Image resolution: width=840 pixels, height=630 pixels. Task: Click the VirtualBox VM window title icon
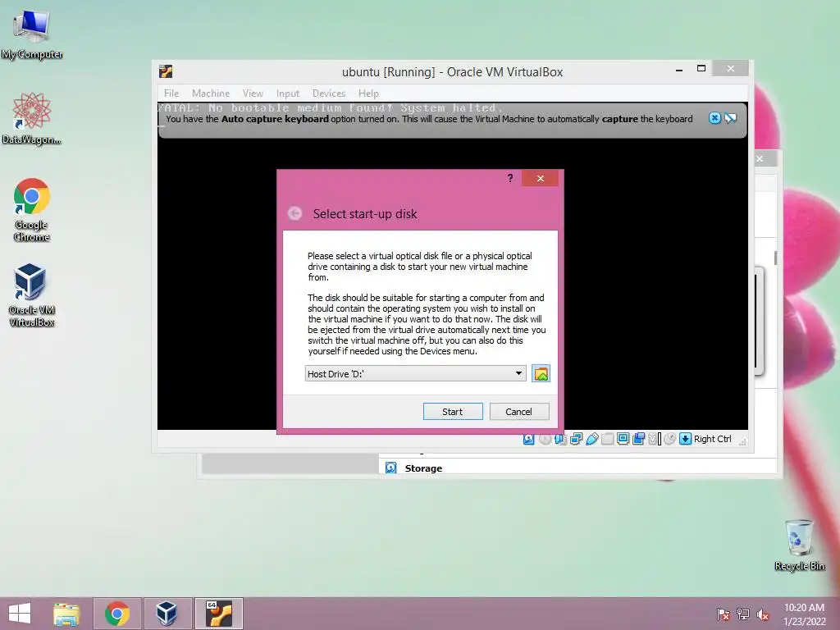[x=166, y=71]
